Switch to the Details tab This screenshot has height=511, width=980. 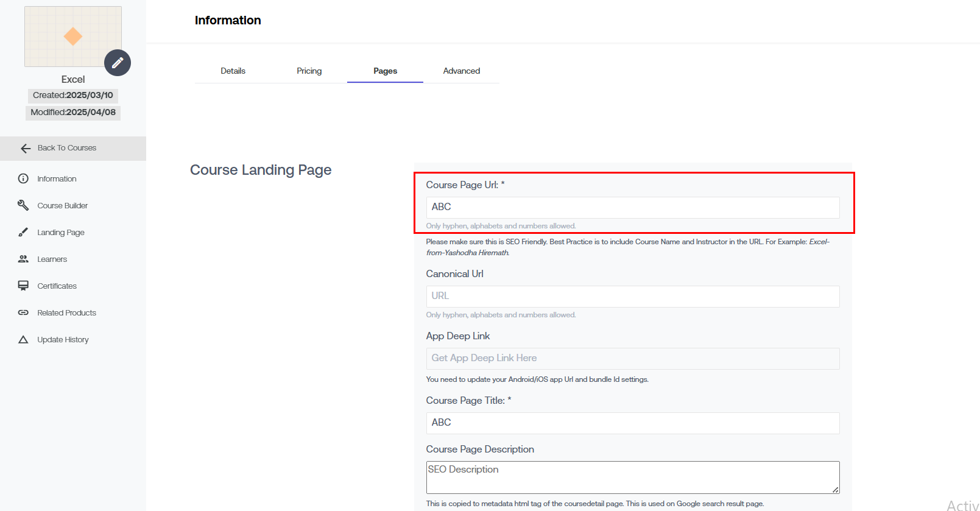(x=233, y=71)
